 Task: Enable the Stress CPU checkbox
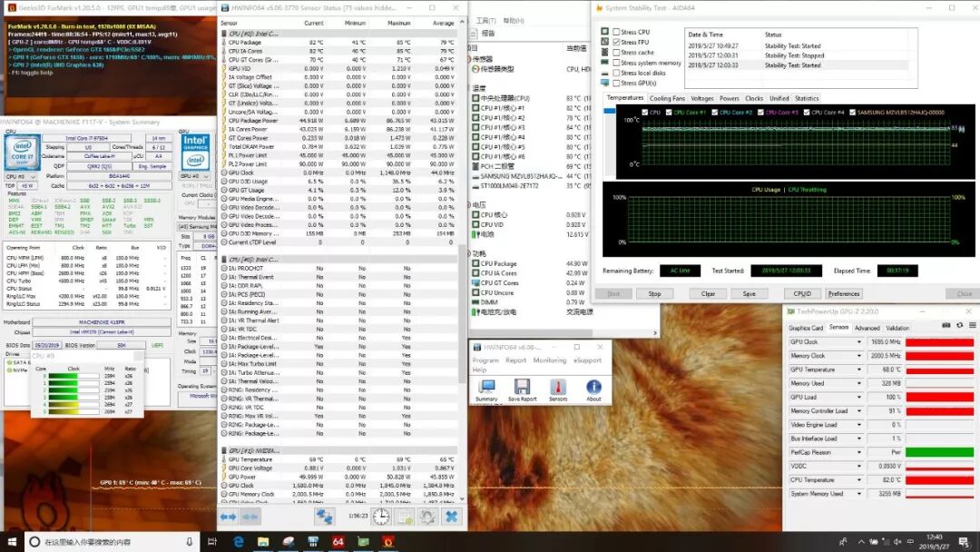click(x=616, y=32)
